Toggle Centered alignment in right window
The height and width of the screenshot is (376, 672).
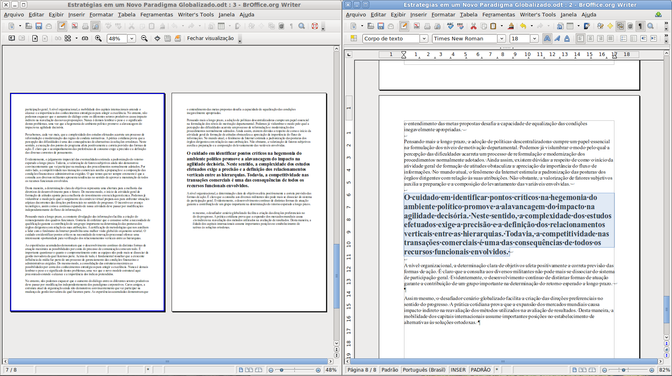click(590, 39)
